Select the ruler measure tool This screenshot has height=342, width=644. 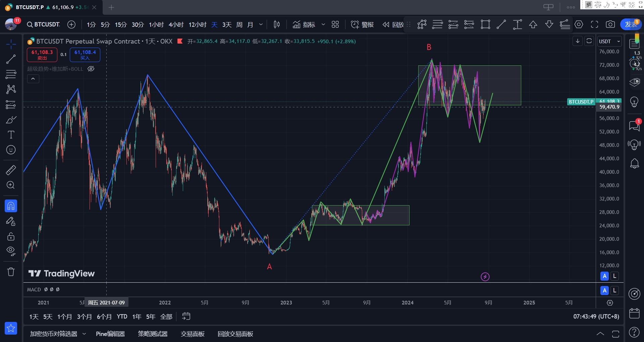11,170
